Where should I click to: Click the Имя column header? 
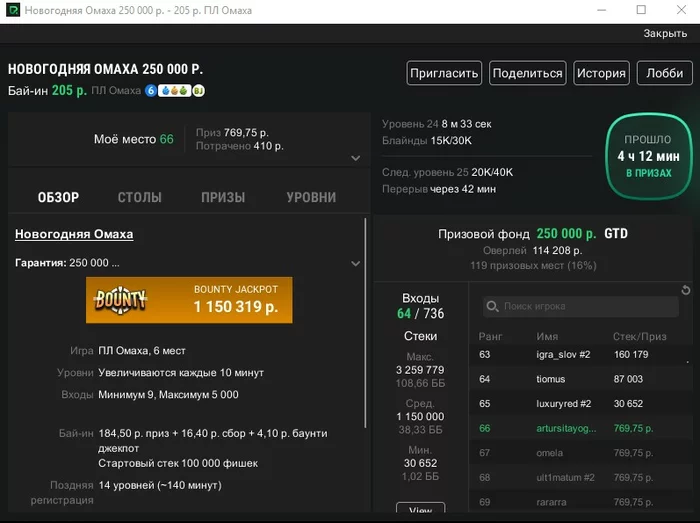click(547, 336)
